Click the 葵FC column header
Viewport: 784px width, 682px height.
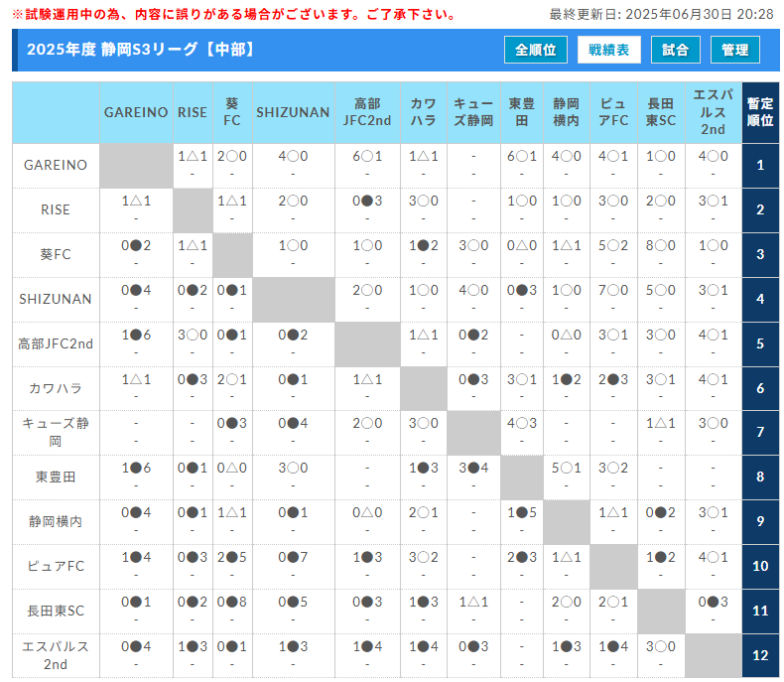coord(232,112)
